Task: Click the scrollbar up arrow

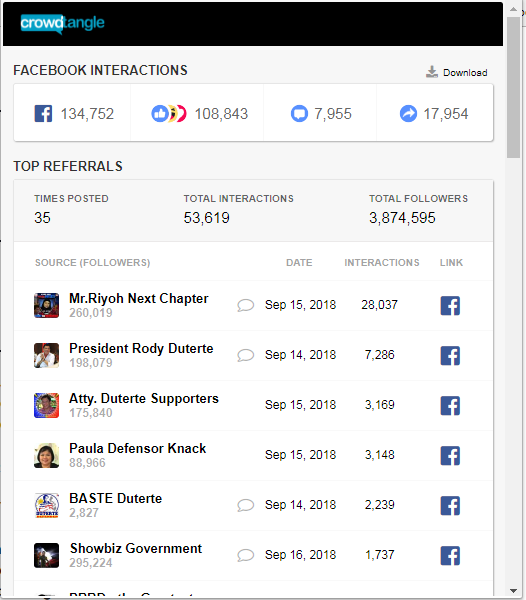Action: [x=513, y=9]
